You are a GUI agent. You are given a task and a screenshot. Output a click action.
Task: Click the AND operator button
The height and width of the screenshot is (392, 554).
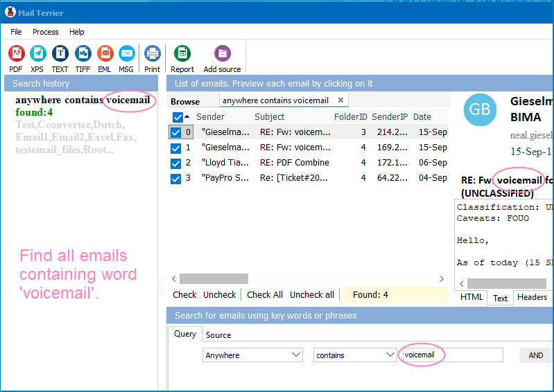click(535, 355)
